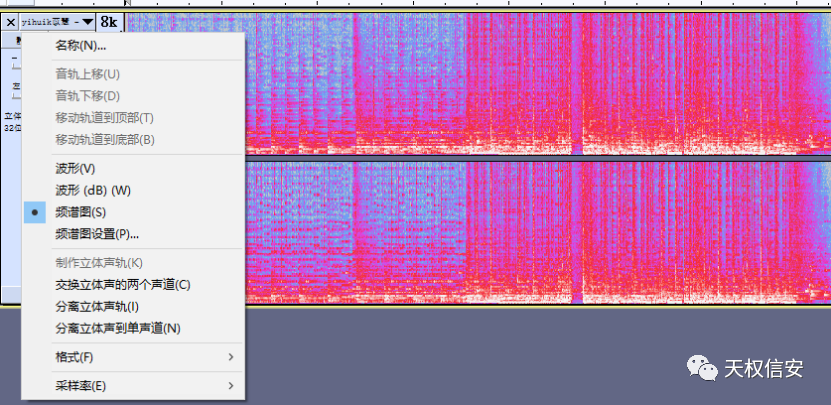The width and height of the screenshot is (831, 405).
Task: Click the 8k frequency scale label
Action: pyautogui.click(x=109, y=21)
